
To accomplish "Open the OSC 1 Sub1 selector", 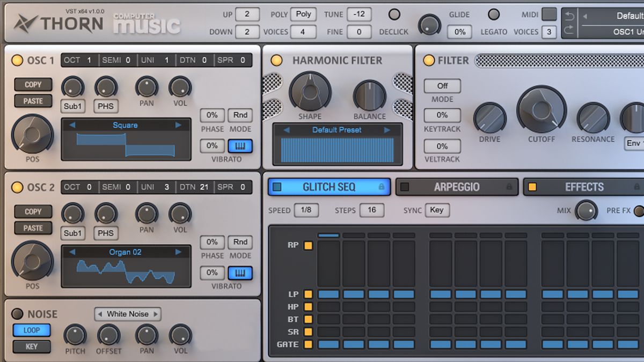I will pos(73,106).
